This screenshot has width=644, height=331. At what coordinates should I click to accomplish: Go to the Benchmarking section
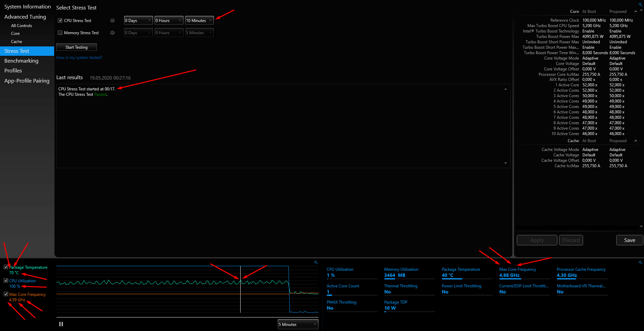[x=21, y=61]
